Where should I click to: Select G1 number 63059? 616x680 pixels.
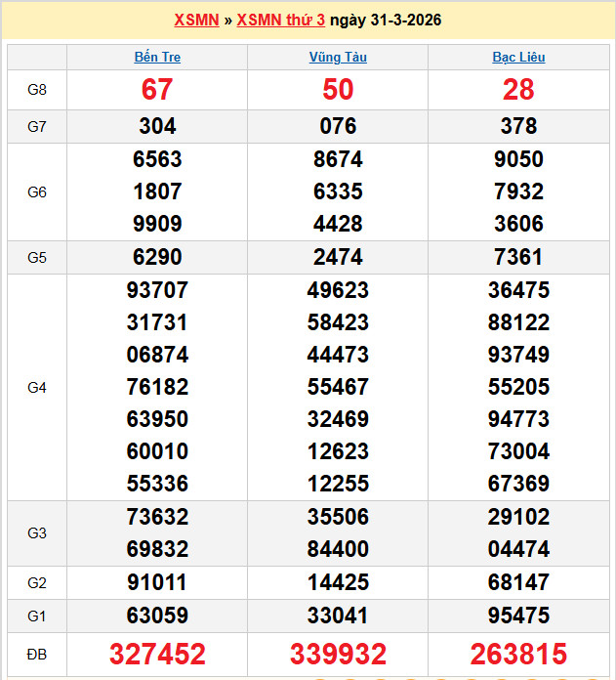pos(157,616)
